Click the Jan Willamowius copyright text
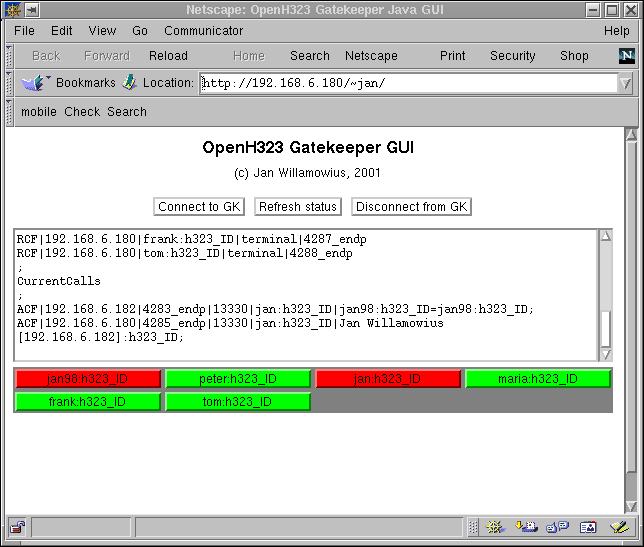 pyautogui.click(x=307, y=173)
